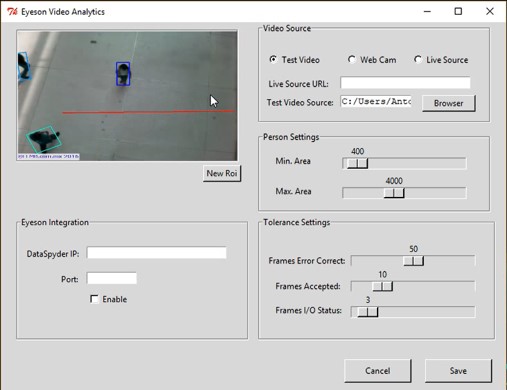Focus the Test Video Source path field
Image resolution: width=507 pixels, height=390 pixels.
[x=376, y=102]
